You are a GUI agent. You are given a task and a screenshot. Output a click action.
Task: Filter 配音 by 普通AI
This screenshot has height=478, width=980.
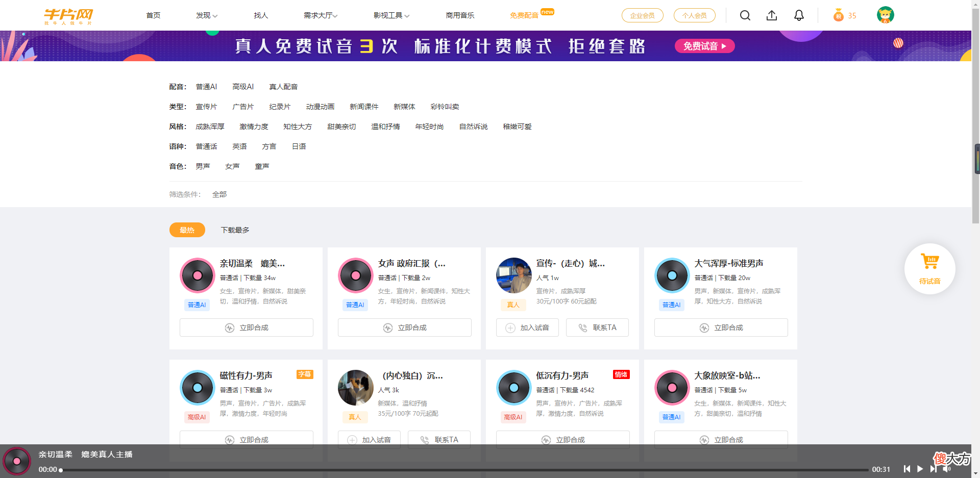tap(206, 87)
